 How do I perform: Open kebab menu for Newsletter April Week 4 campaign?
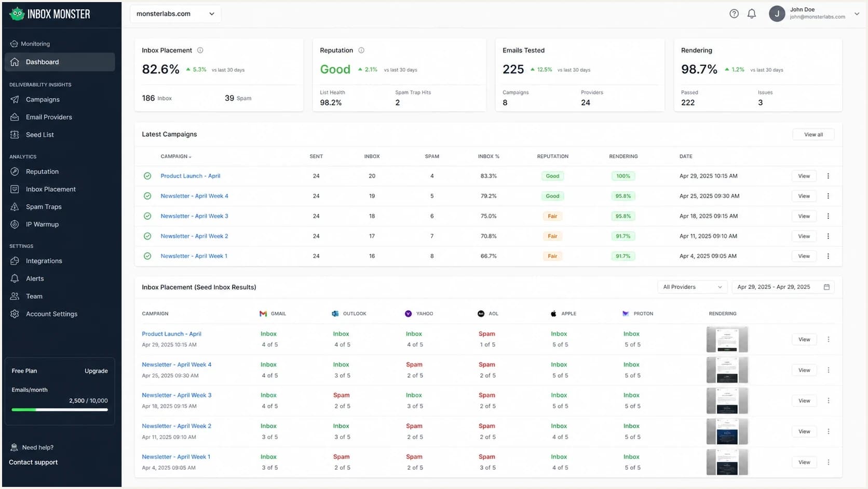[x=828, y=196]
